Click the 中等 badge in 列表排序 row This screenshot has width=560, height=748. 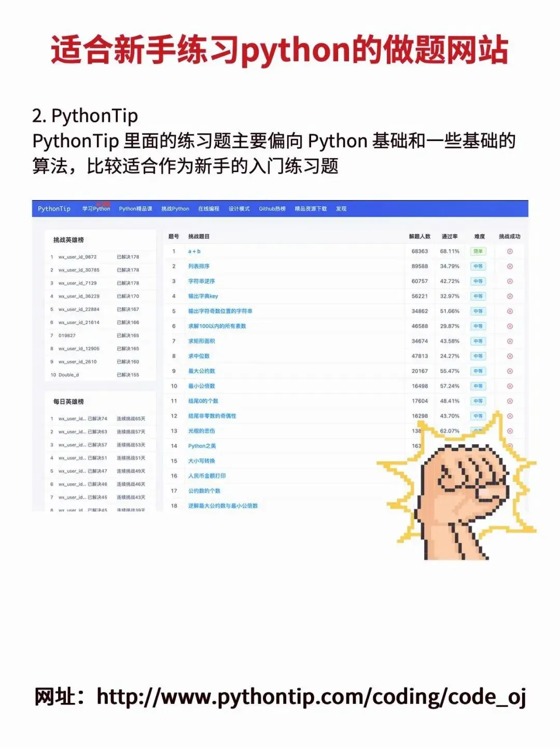point(478,266)
